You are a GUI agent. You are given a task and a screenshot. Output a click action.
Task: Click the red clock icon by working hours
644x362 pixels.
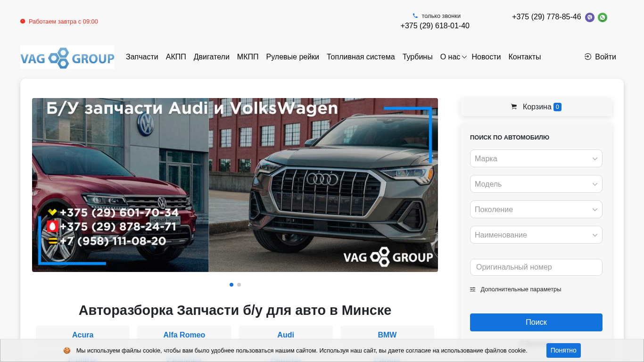23,21
